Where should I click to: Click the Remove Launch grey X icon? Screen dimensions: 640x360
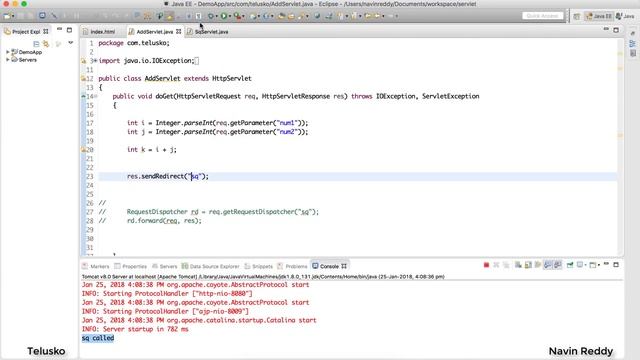coord(496,265)
